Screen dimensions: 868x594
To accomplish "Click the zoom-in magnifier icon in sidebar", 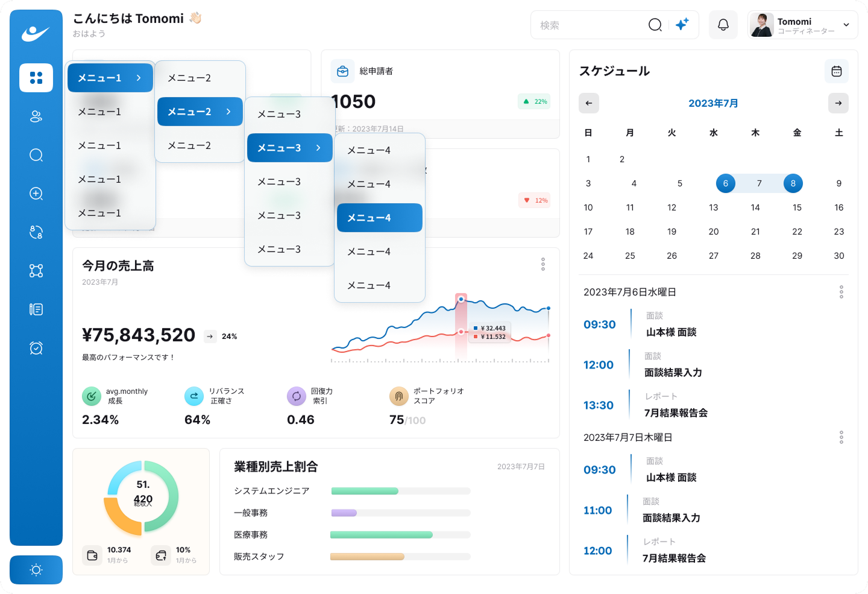I will pyautogui.click(x=36, y=194).
